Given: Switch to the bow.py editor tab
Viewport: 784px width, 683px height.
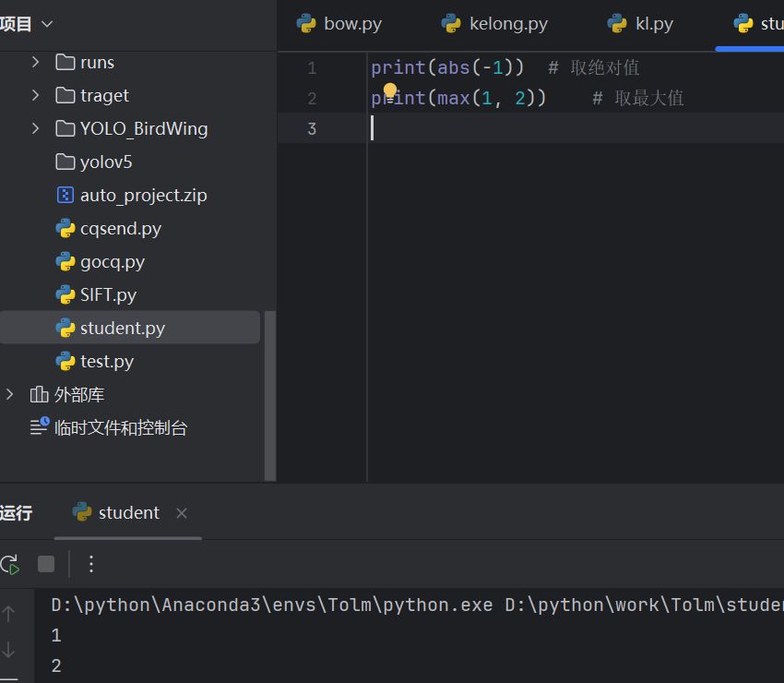Looking at the screenshot, I should click(339, 24).
